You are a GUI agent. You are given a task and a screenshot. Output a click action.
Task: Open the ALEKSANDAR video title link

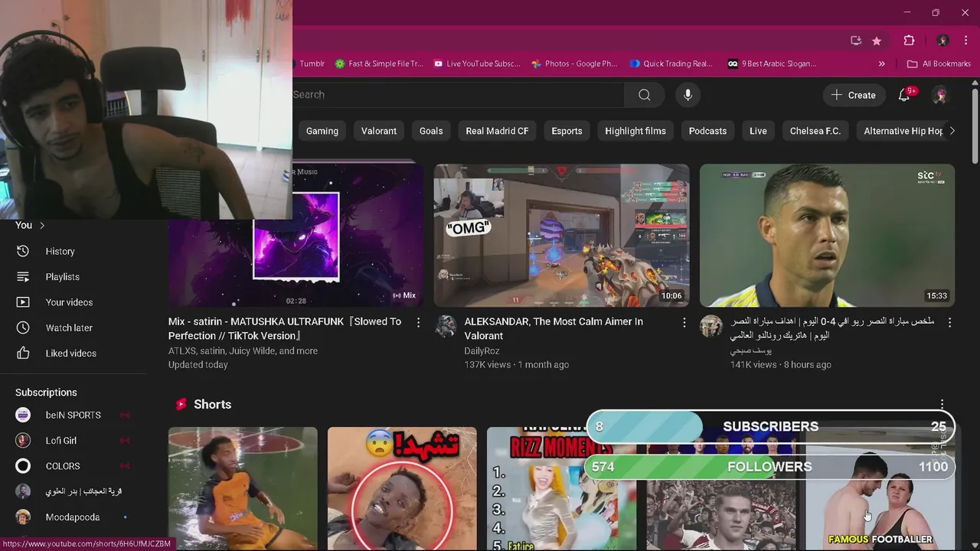pos(554,328)
